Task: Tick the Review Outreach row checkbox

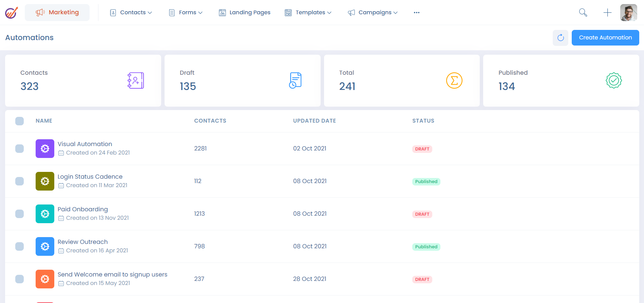Action: point(19,246)
